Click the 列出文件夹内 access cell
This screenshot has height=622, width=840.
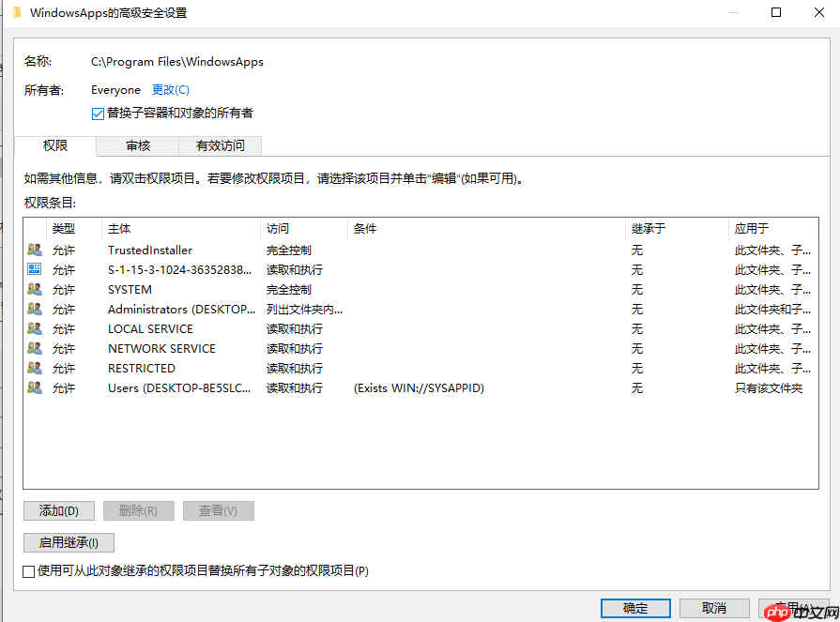click(x=304, y=310)
